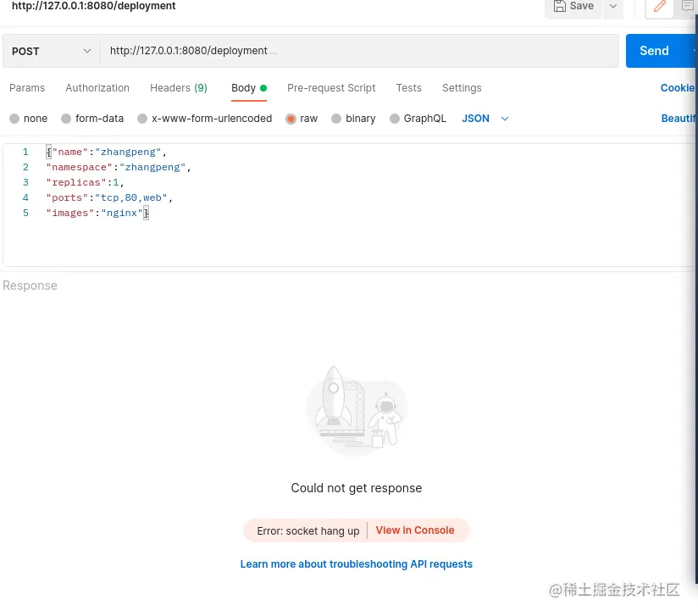Click the Could not get response text
Screen dimensions: 698x616
pyautogui.click(x=356, y=488)
